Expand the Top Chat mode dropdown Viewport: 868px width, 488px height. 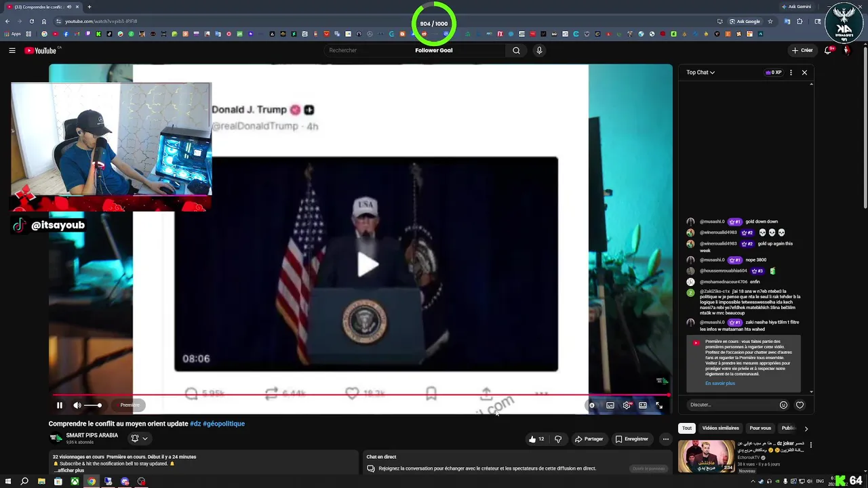tap(701, 73)
